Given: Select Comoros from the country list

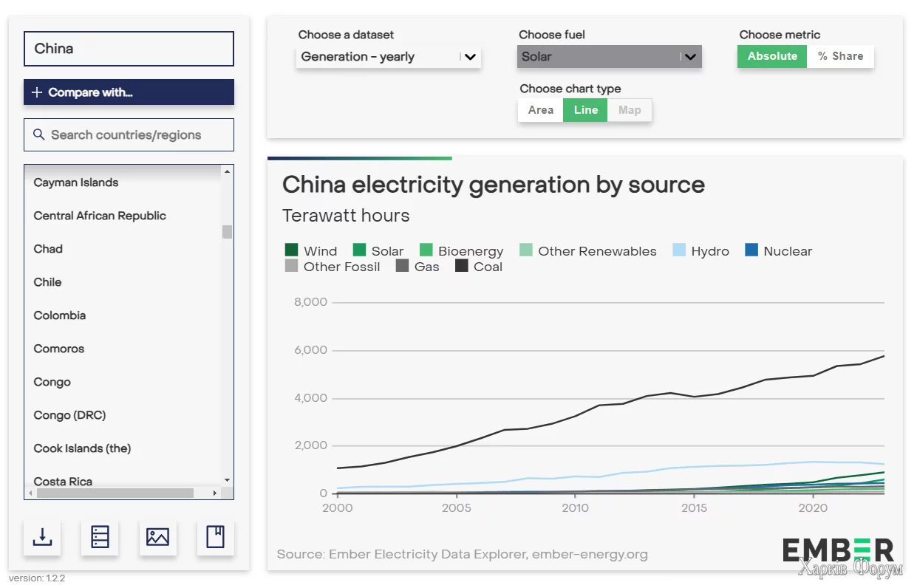Looking at the screenshot, I should [x=59, y=349].
